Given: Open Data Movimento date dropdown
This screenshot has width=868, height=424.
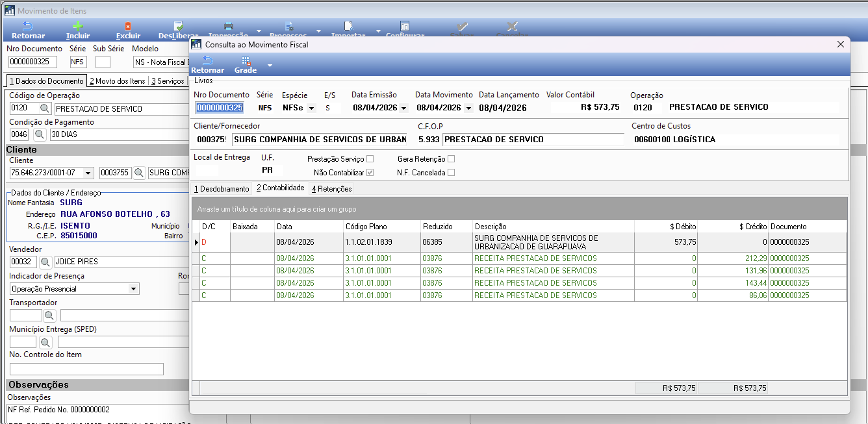Looking at the screenshot, I should 468,108.
